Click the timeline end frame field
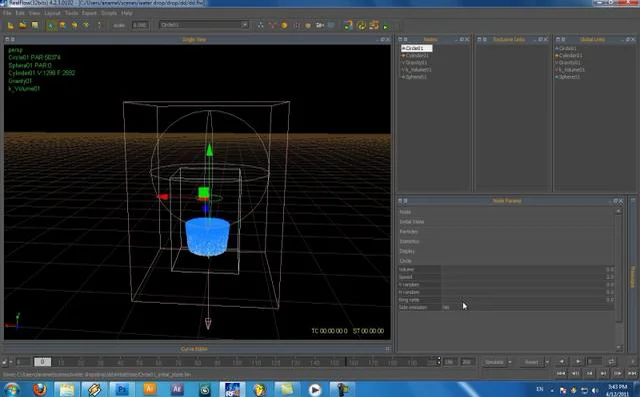The height and width of the screenshot is (397, 640). tap(467, 362)
